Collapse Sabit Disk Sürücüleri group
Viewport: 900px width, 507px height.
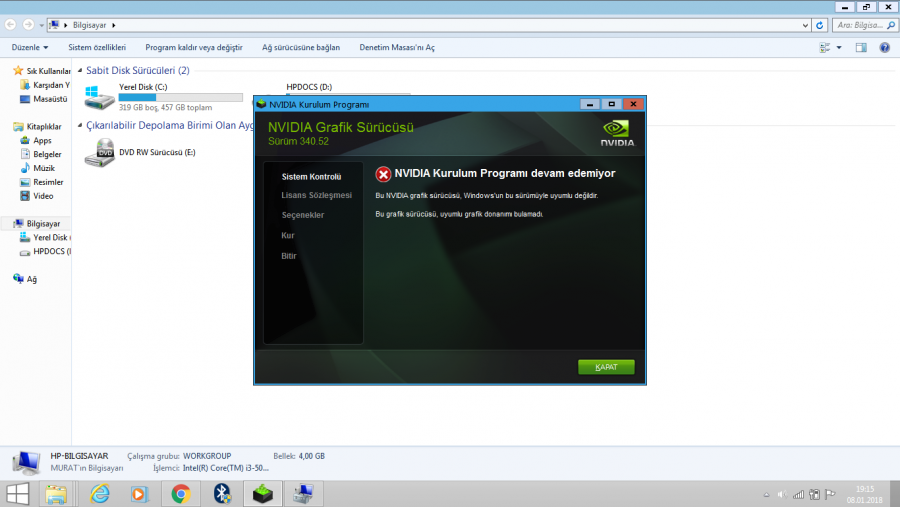[x=80, y=70]
